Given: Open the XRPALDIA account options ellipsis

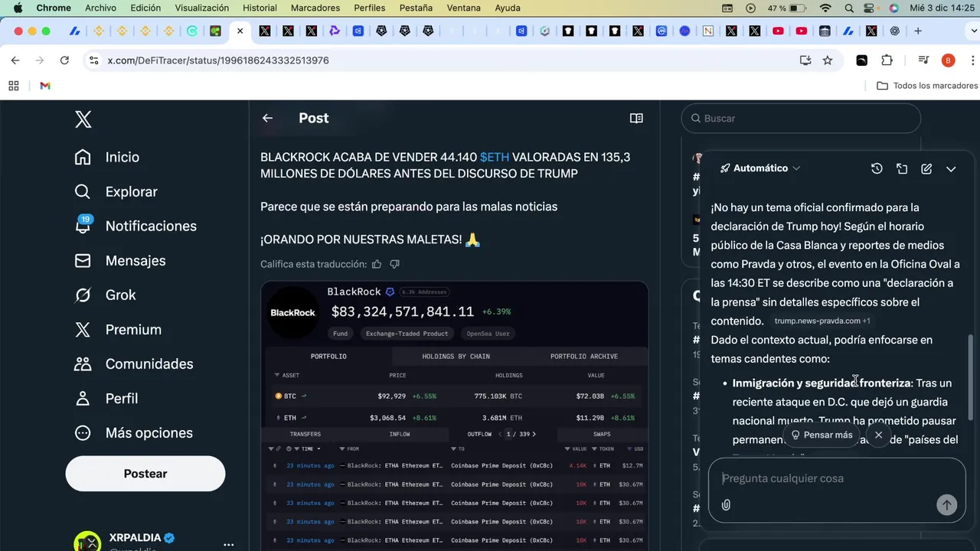Looking at the screenshot, I should coord(228,544).
